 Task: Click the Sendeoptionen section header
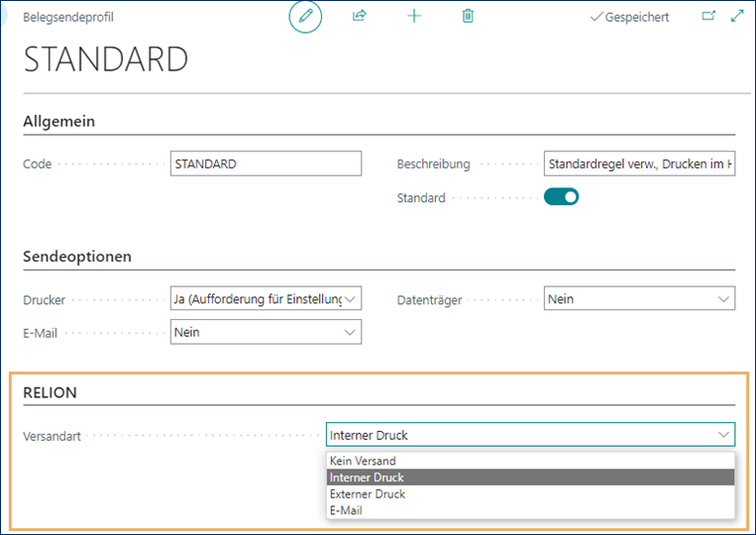point(77,257)
